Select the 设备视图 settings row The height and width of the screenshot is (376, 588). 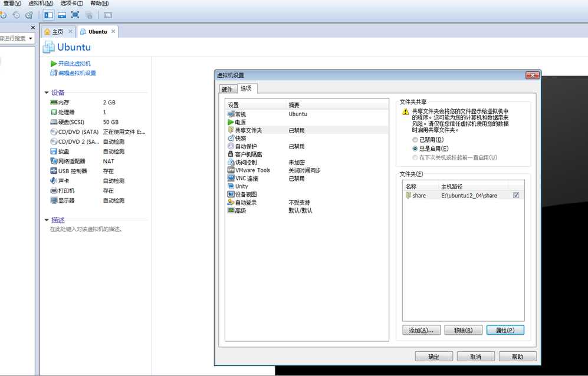pyautogui.click(x=307, y=194)
